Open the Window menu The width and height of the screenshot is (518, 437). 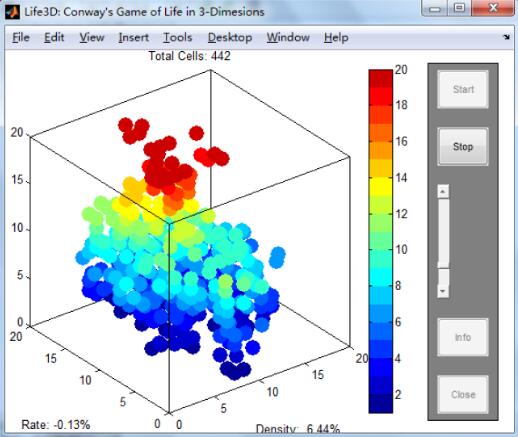click(288, 37)
